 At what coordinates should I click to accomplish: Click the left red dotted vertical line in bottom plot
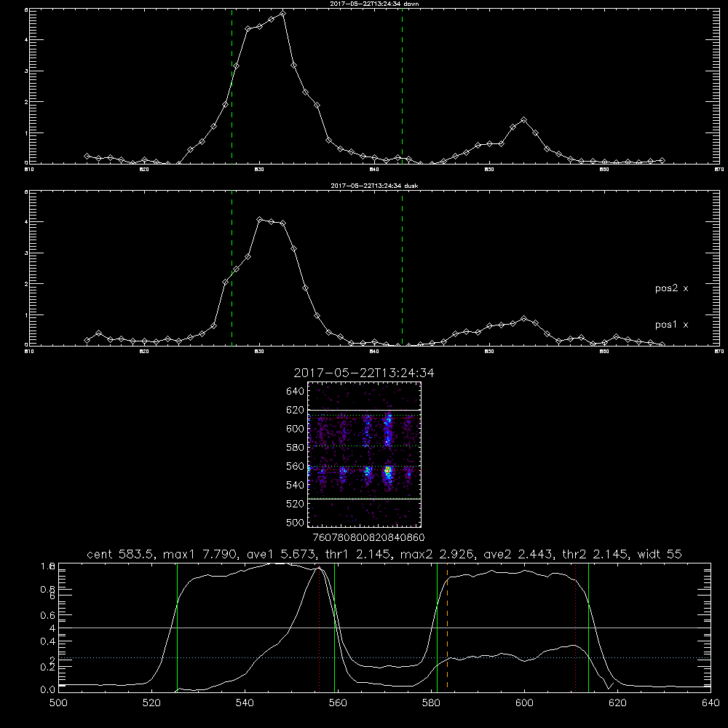click(319, 628)
